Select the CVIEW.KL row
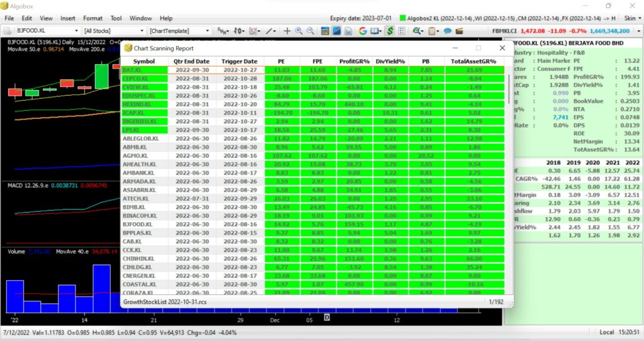Viewport: 644px width, 341px height. [x=312, y=87]
